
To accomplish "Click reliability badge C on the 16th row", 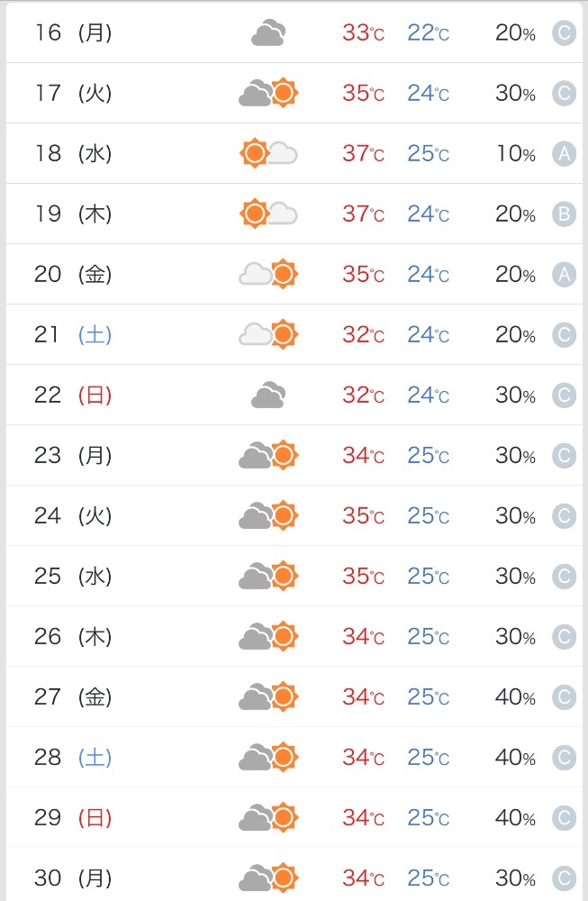I will coord(564,33).
